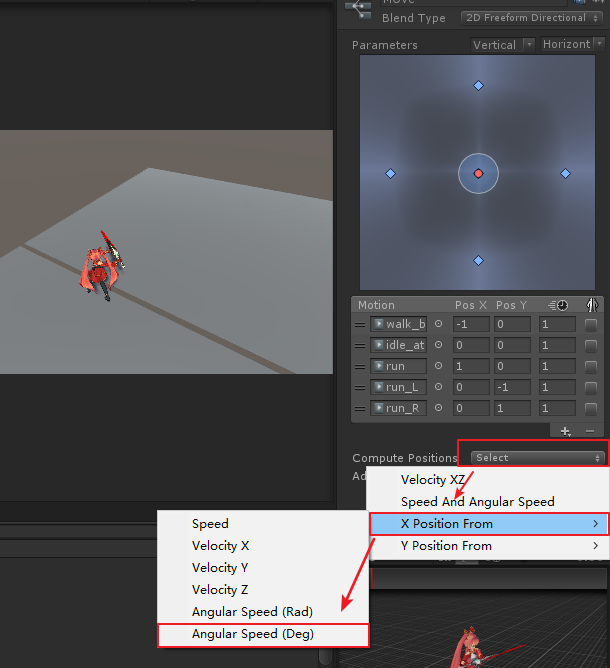Viewport: 610px width, 668px height.
Task: Open the Blend Type dropdown
Action: (x=531, y=18)
